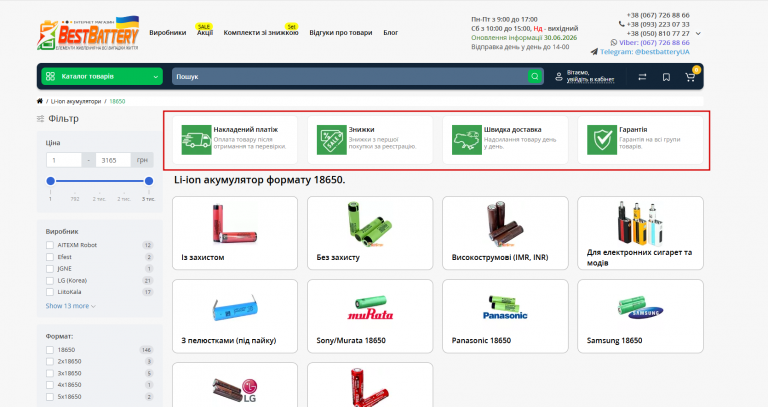Click the Viber (067) 726 88 66 link
The width and height of the screenshot is (768, 407).
(654, 43)
